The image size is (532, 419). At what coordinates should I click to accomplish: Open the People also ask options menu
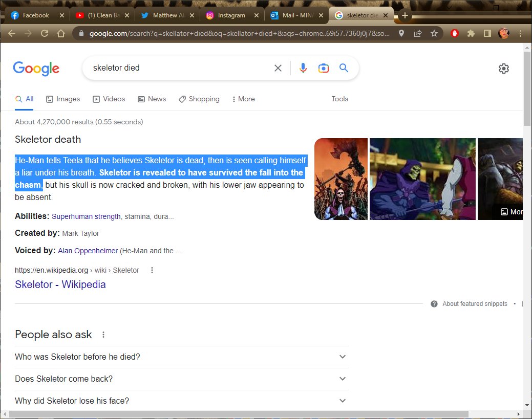tap(103, 335)
